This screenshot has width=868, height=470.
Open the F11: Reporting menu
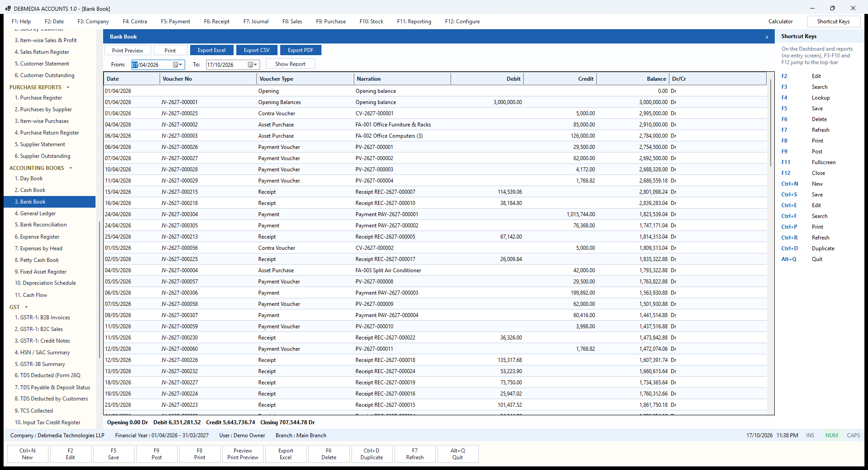point(414,22)
